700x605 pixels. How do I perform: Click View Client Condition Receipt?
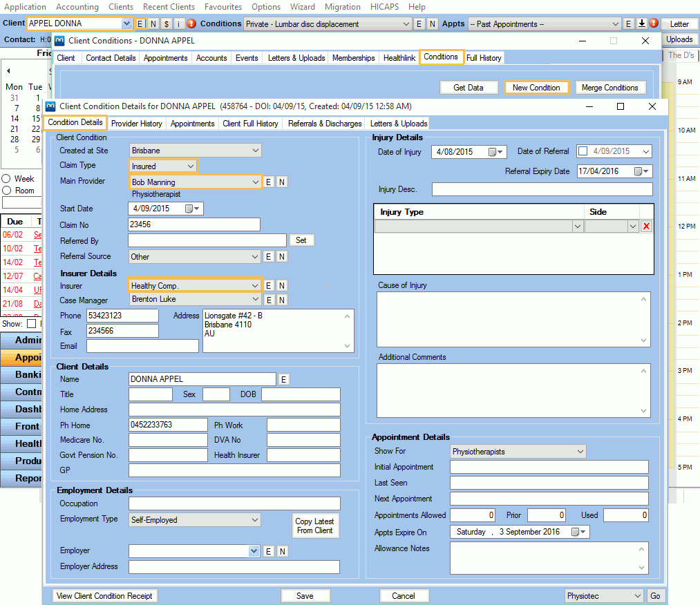tap(104, 595)
